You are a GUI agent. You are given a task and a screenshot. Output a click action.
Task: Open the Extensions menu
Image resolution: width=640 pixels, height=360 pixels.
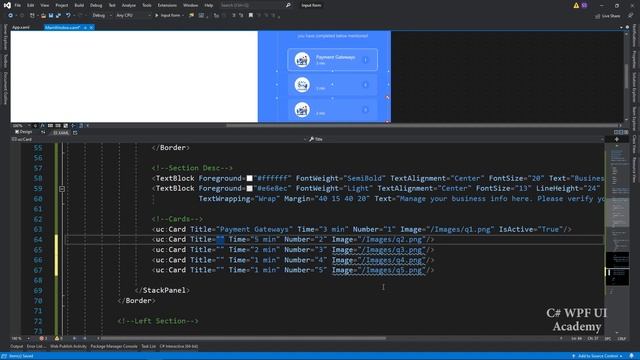pos(167,5)
